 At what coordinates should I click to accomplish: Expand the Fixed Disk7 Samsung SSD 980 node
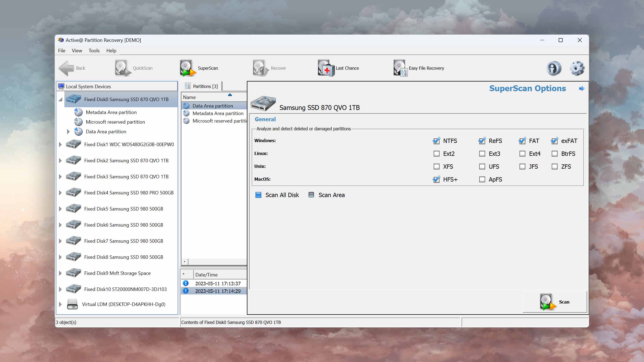[x=60, y=241]
